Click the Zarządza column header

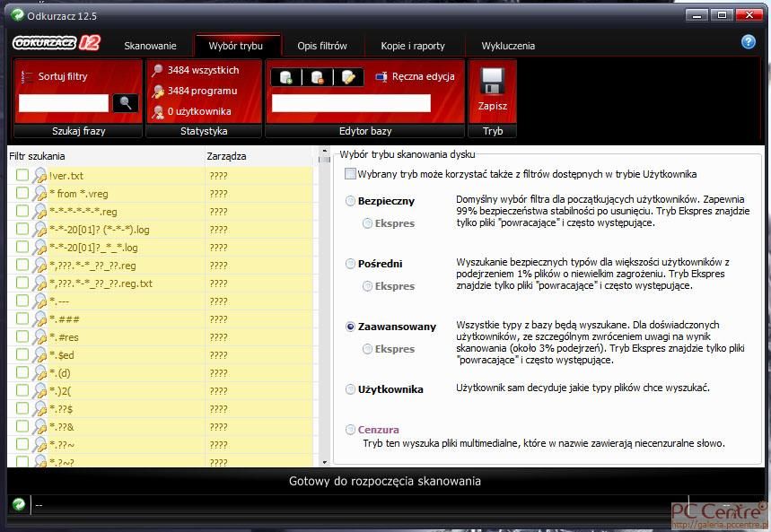pos(226,156)
